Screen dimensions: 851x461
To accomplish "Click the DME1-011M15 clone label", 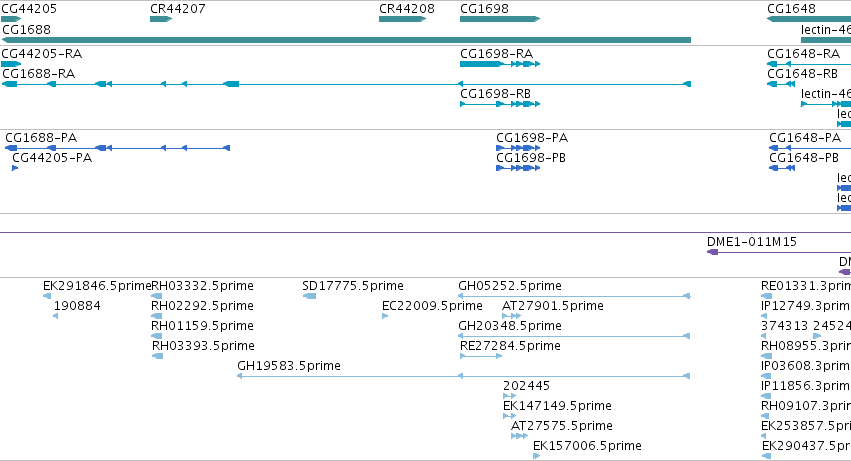I will (x=752, y=242).
